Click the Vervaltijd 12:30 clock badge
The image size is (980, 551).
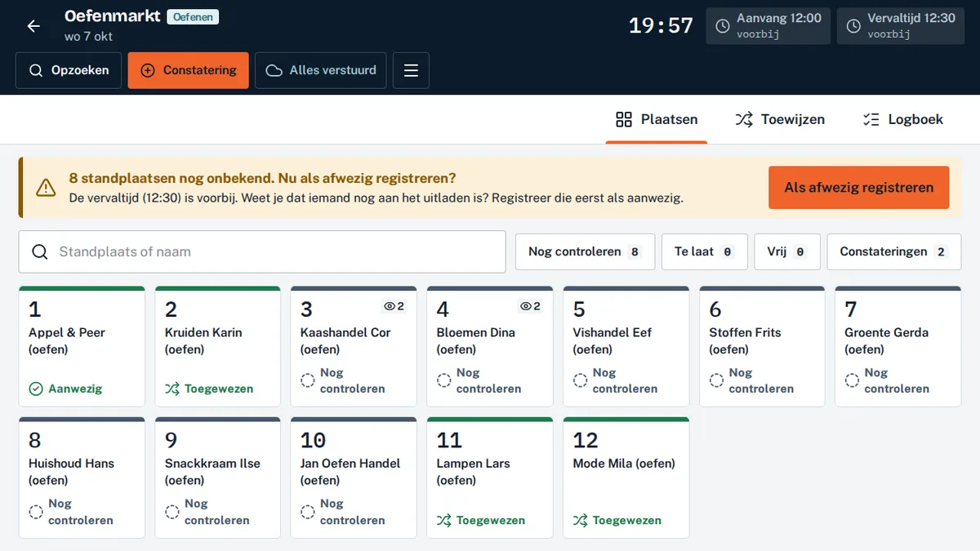coord(902,26)
